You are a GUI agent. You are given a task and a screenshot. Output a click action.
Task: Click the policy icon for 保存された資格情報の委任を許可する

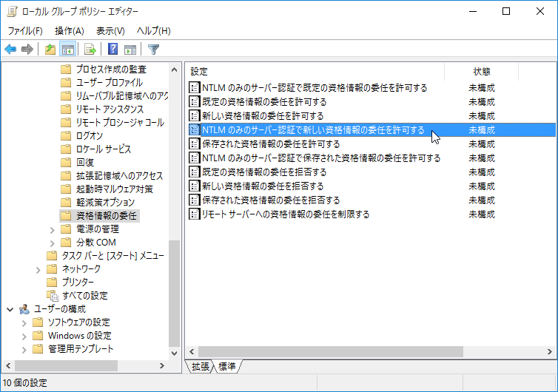click(195, 143)
